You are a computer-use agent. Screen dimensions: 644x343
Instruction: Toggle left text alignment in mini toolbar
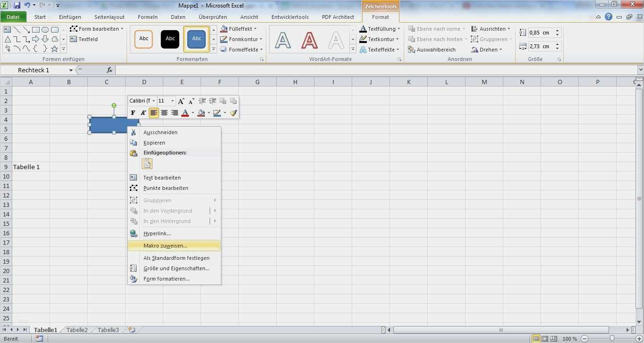[x=154, y=113]
